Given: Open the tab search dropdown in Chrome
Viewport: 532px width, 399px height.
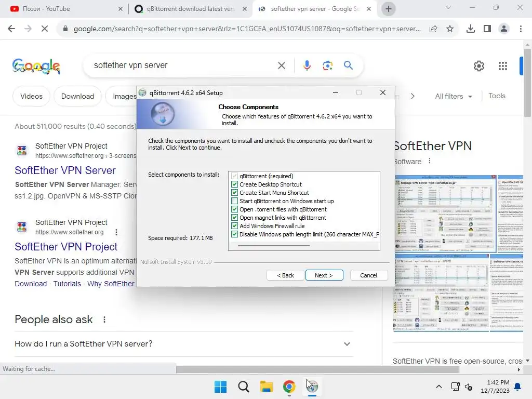Looking at the screenshot, I should tap(448, 7).
